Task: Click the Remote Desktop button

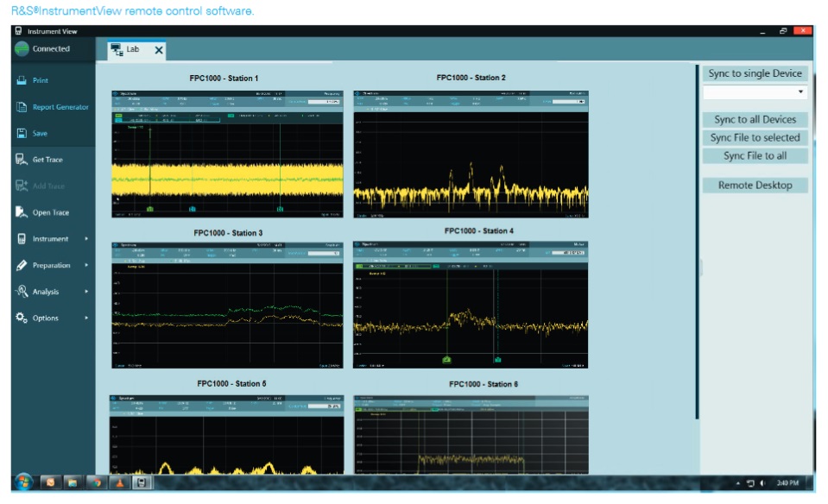Action: click(755, 186)
